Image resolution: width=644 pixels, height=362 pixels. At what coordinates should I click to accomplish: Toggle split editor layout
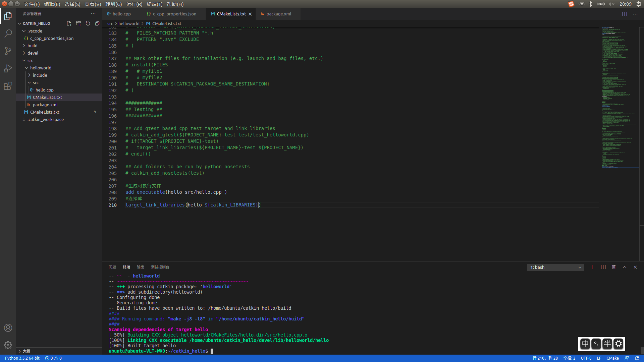click(x=625, y=14)
